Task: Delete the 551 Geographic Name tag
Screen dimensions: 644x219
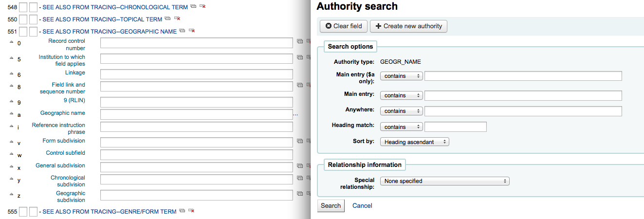Action: tap(192, 31)
